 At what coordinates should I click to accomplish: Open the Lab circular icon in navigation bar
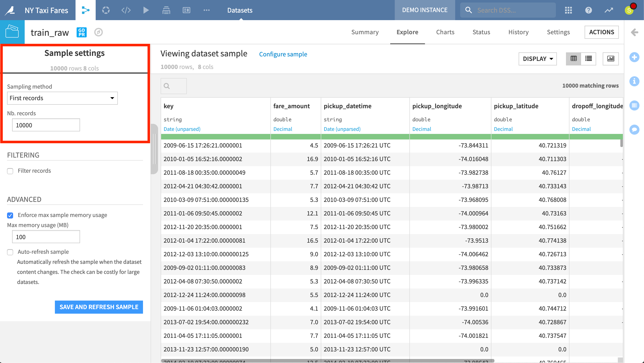(106, 10)
